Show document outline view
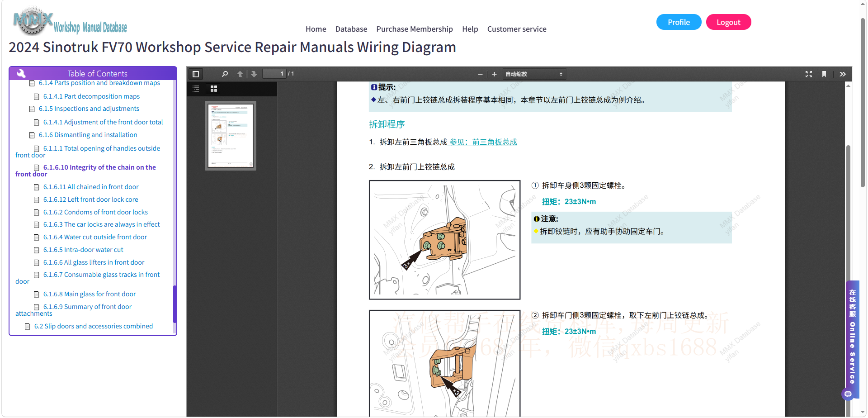 [196, 89]
